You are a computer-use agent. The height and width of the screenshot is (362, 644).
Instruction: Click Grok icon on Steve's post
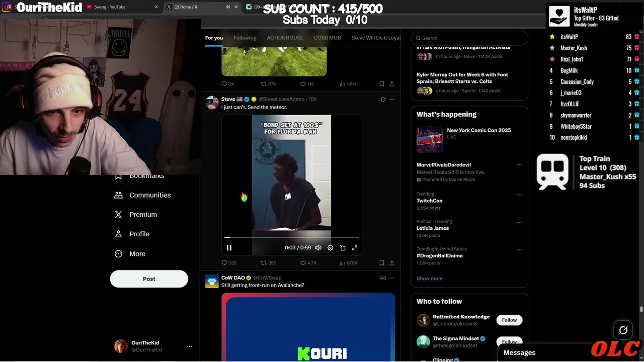click(x=383, y=99)
